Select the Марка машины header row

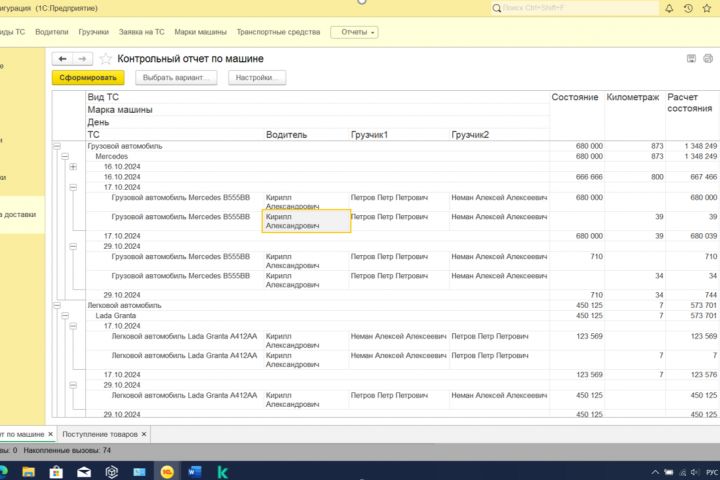(318, 110)
